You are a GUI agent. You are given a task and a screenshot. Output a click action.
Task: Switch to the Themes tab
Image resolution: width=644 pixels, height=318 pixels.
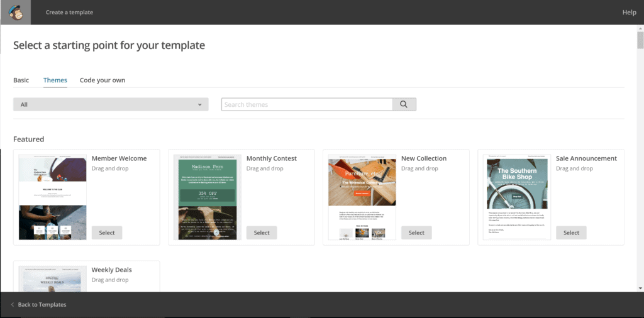[x=55, y=80]
